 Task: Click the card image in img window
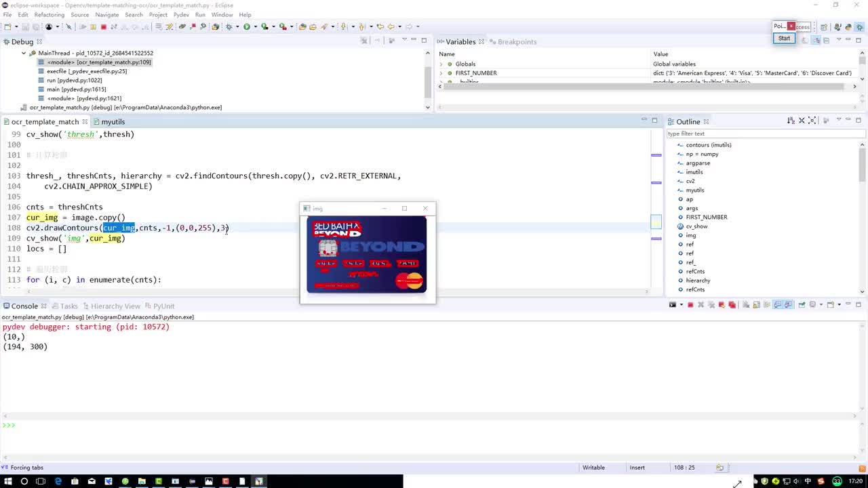click(x=367, y=254)
